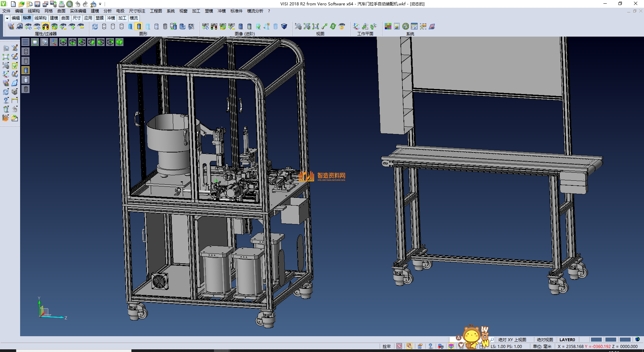Screen dimensions: 644x352
Task: Click the 1:1 zoom view icon
Action: 316,26
